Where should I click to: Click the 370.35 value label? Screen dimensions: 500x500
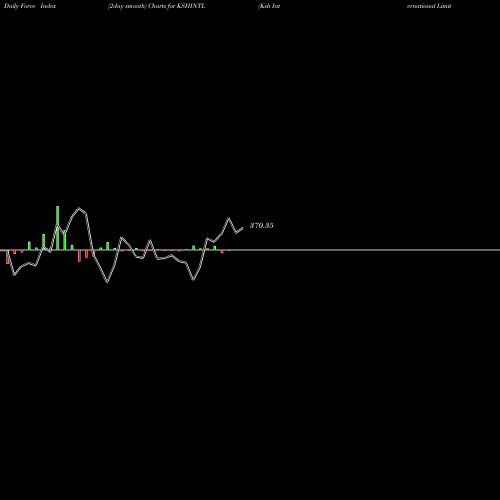pyautogui.click(x=262, y=226)
